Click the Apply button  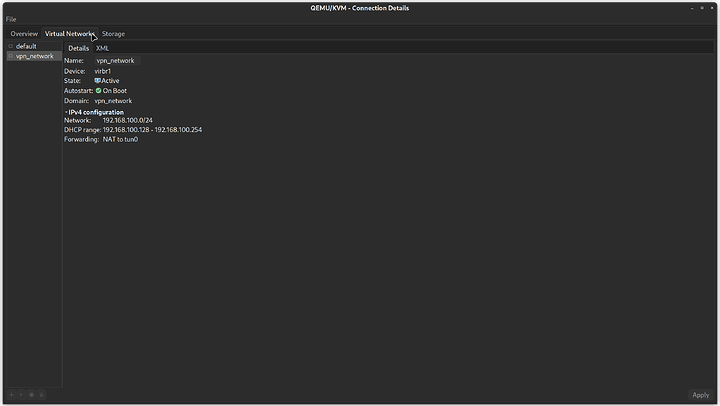(x=701, y=395)
